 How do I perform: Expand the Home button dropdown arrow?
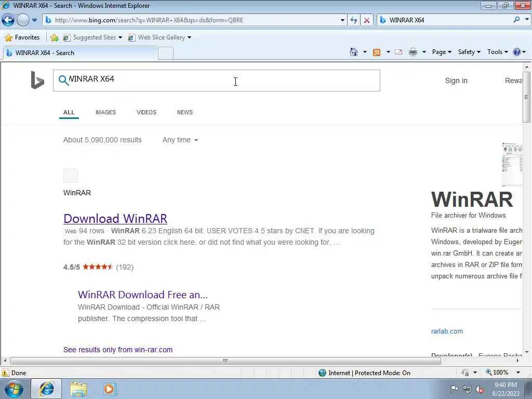[365, 52]
